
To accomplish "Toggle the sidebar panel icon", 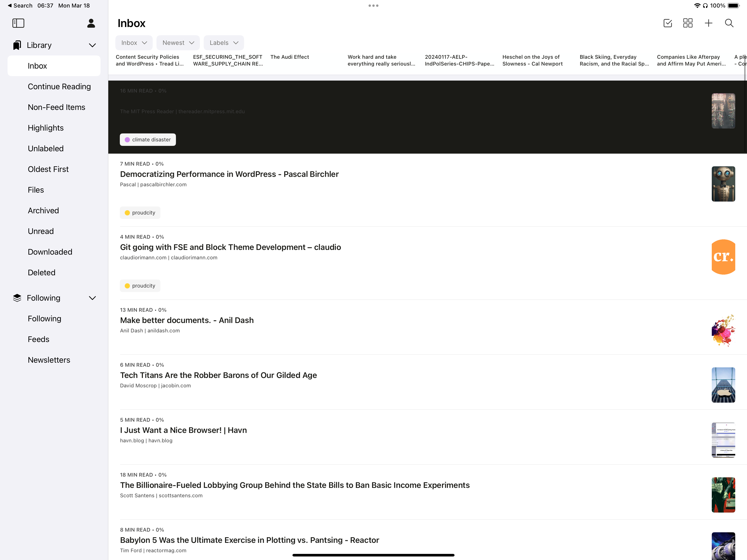I will (x=18, y=23).
